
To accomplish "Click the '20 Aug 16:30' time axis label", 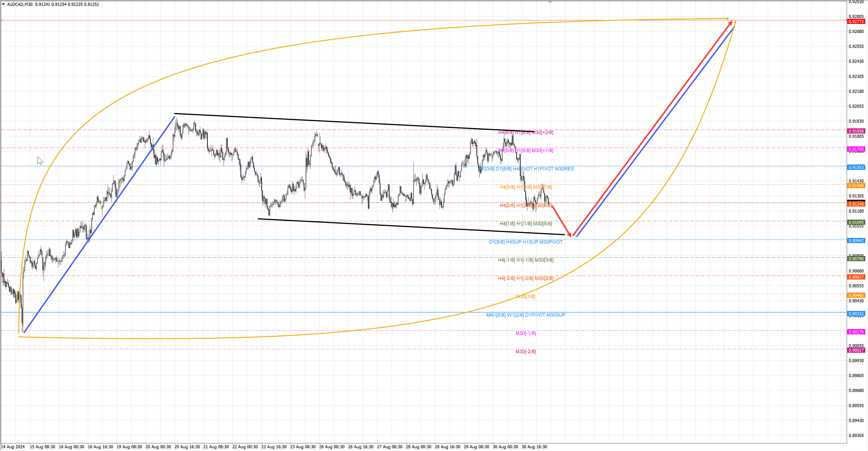I will click(187, 447).
